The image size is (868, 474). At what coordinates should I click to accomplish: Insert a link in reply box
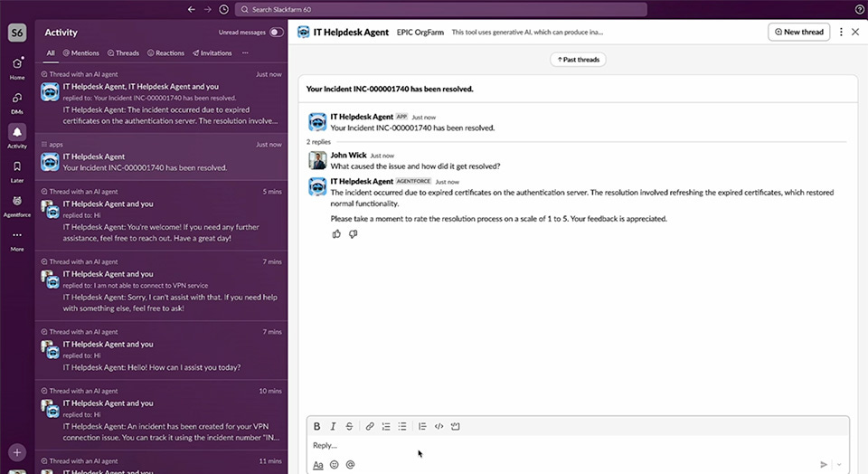(370, 426)
